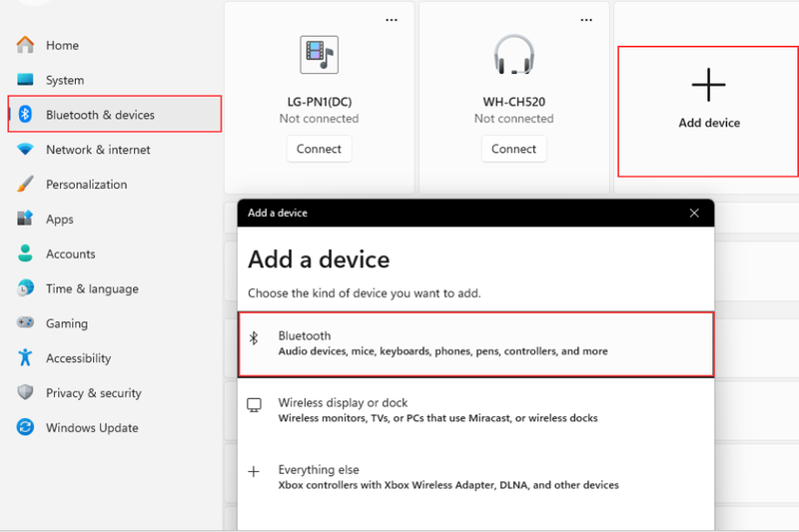
Task: Select Bluetooth & devices in sidebar
Action: point(115,114)
